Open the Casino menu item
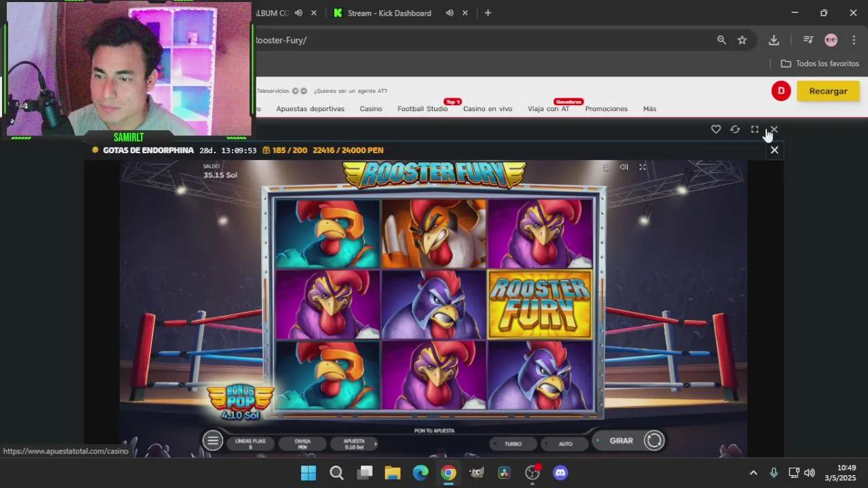The image size is (868, 488). 371,108
